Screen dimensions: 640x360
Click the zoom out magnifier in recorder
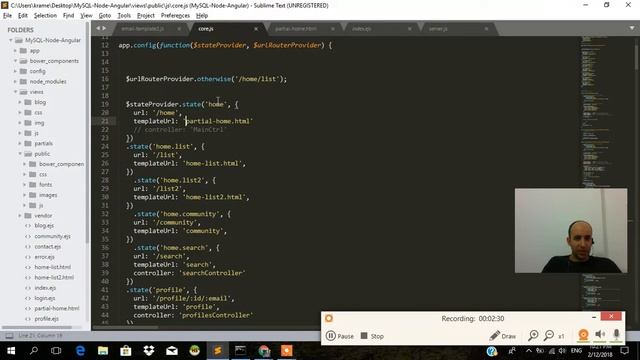(x=549, y=336)
